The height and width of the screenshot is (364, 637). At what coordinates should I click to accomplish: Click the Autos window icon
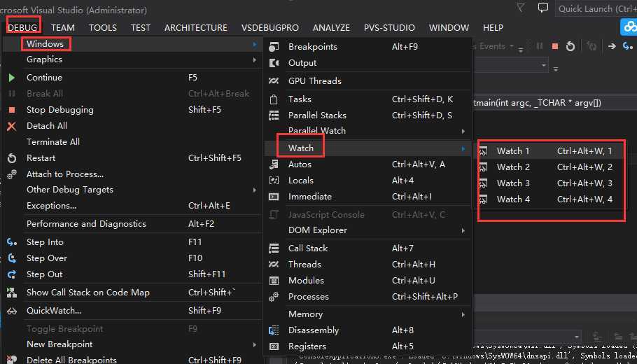coord(274,164)
